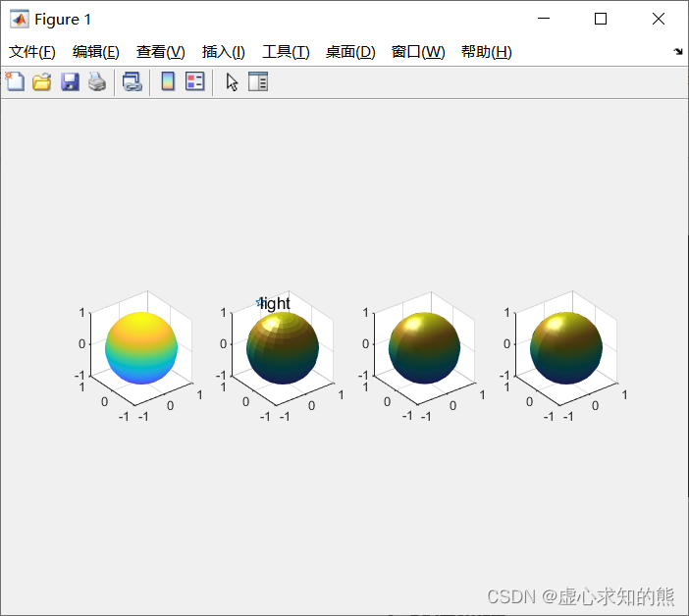Minimize the Figure 1 window
The height and width of the screenshot is (616, 689).
pos(544,19)
